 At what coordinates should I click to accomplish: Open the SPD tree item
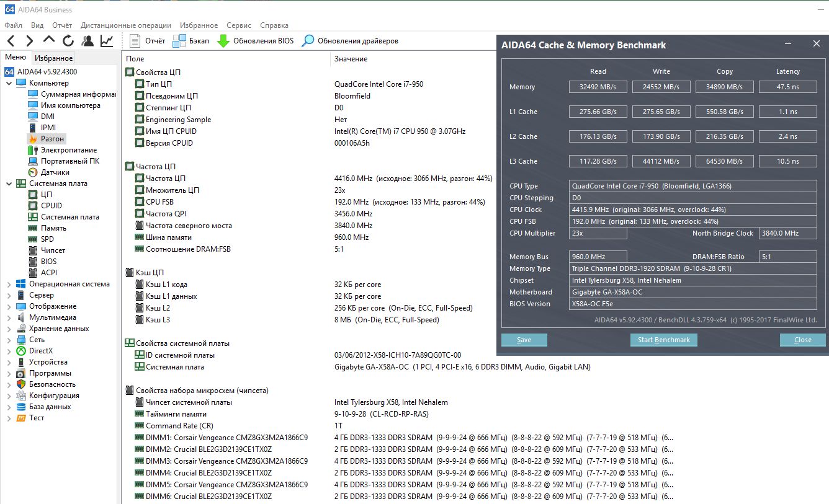click(x=42, y=239)
